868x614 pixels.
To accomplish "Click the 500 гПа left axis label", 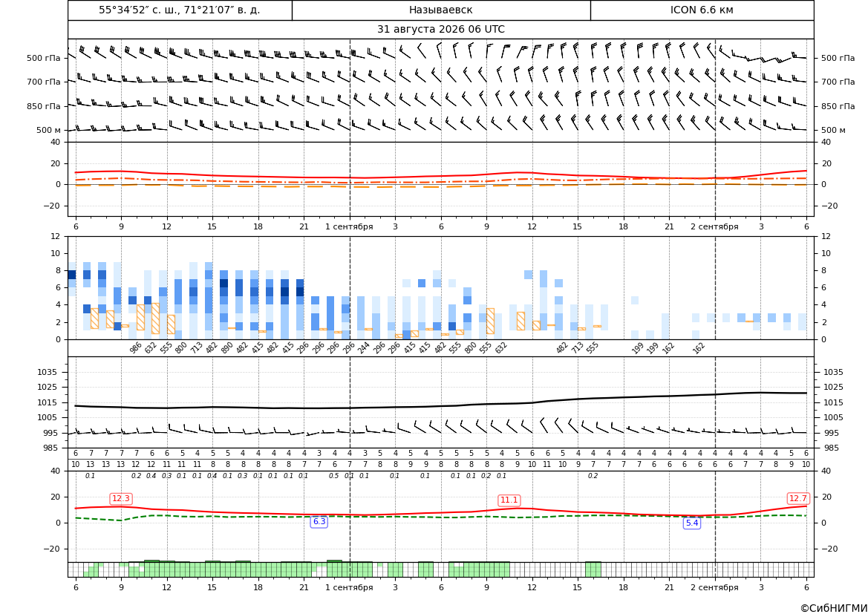I will tap(44, 58).
